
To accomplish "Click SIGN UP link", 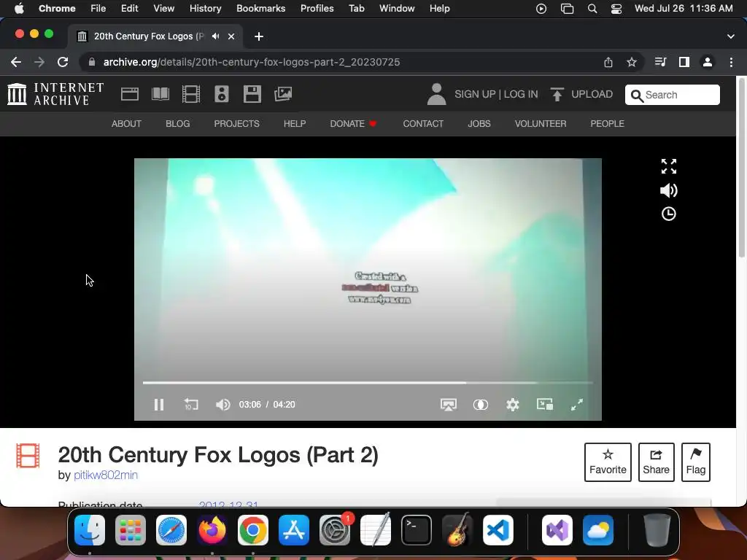I will [x=475, y=94].
